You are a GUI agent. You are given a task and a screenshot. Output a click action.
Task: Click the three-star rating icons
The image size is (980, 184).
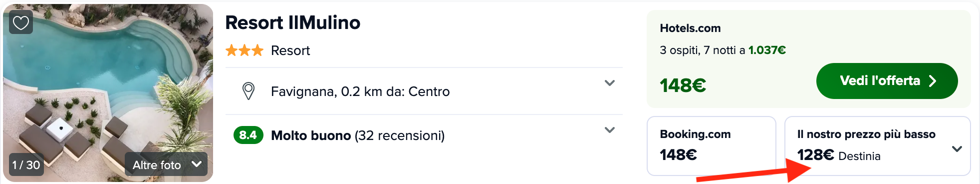244,50
